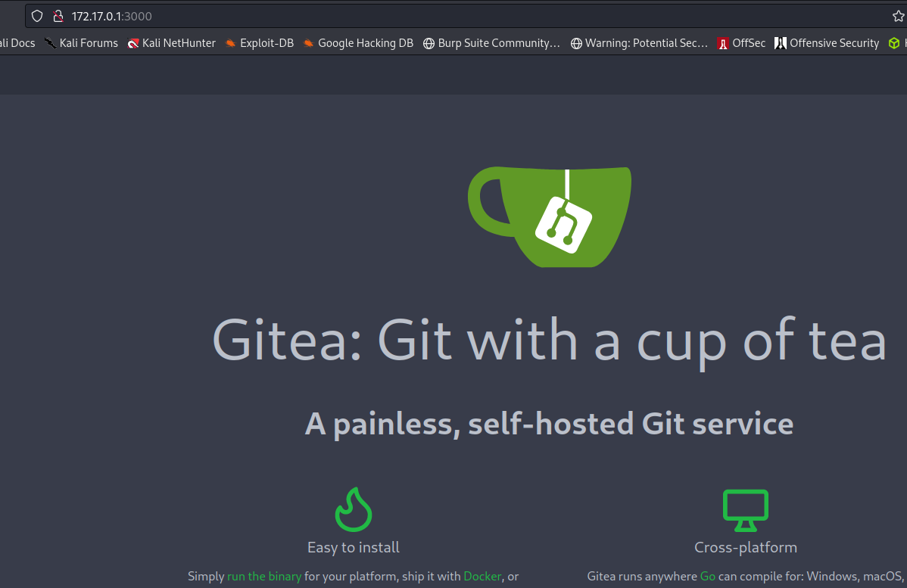The image size is (907, 588).
Task: Open the Burp Suite Community bookmark
Action: (x=491, y=43)
